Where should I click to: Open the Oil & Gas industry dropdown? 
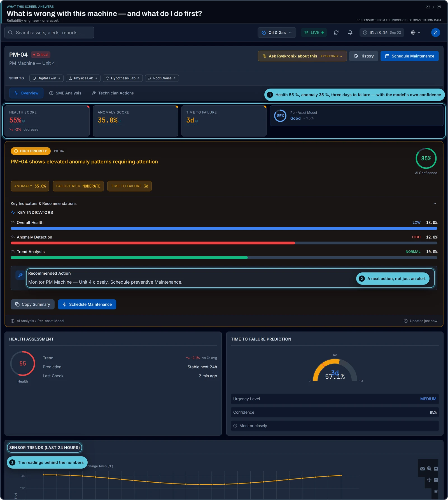[277, 33]
